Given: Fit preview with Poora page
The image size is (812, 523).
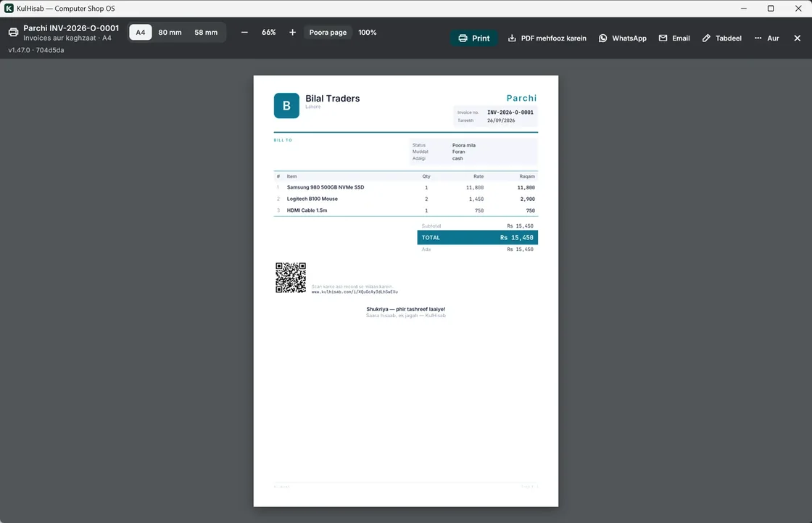Looking at the screenshot, I should [x=328, y=32].
